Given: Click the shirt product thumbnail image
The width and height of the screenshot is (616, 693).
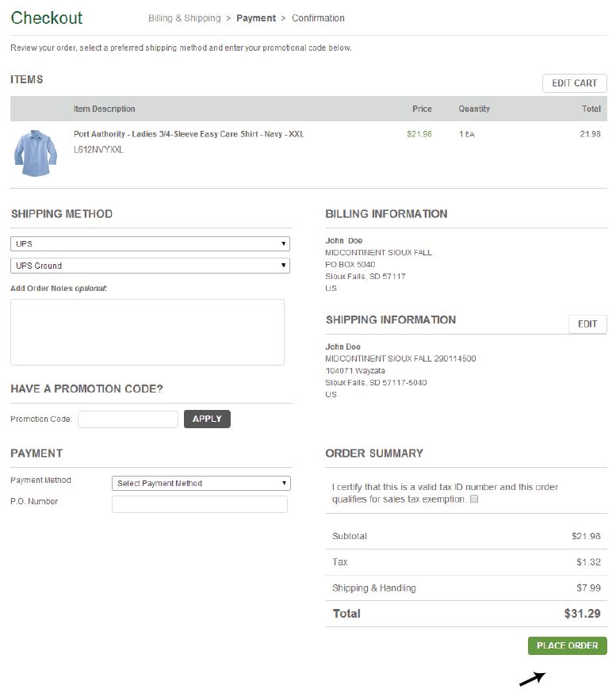Looking at the screenshot, I should pyautogui.click(x=36, y=153).
